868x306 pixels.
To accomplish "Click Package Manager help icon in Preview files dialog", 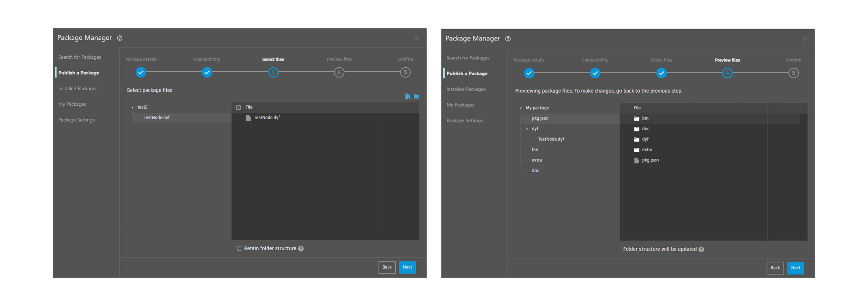I will tap(508, 39).
